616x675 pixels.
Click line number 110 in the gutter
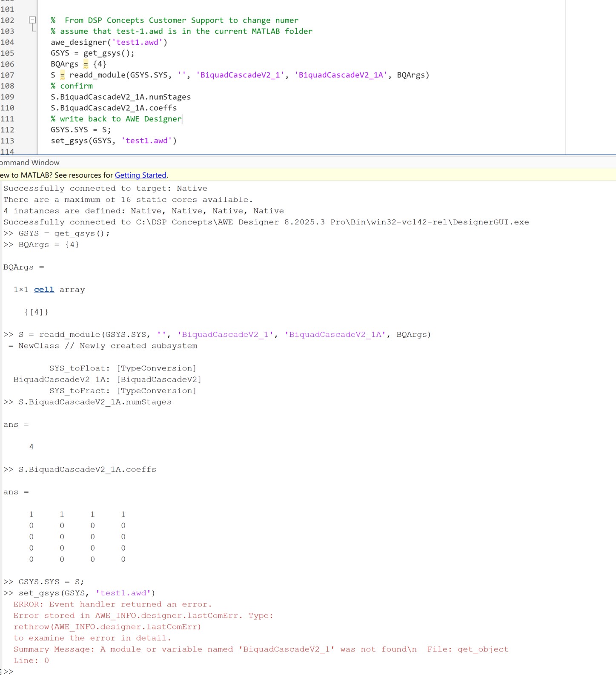coord(7,108)
